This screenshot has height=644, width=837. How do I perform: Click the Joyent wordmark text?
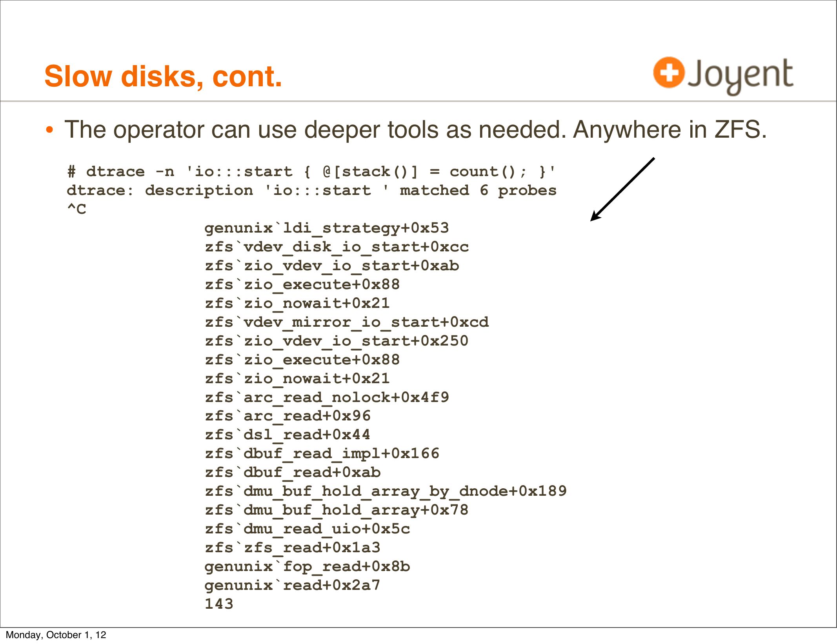pos(741,75)
